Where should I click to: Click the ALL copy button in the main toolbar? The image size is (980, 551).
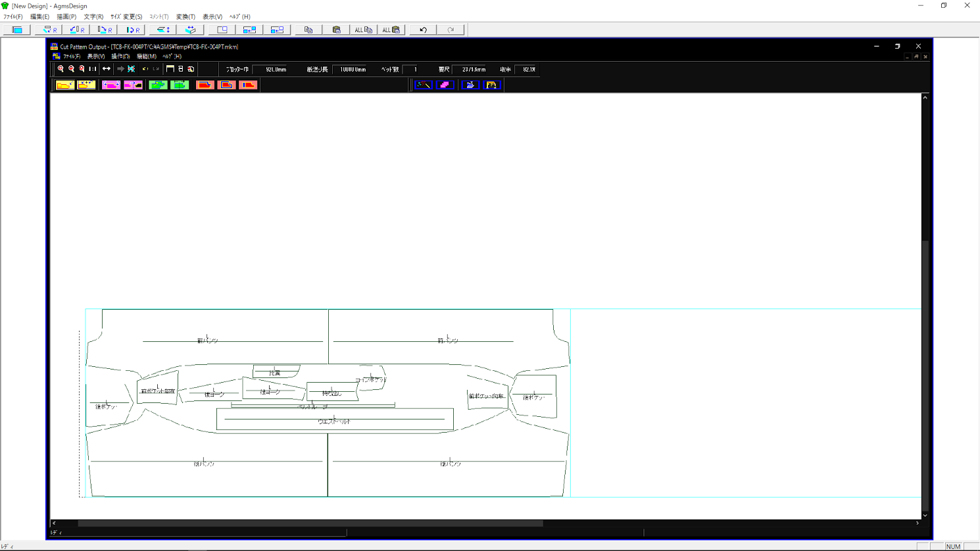(x=363, y=30)
